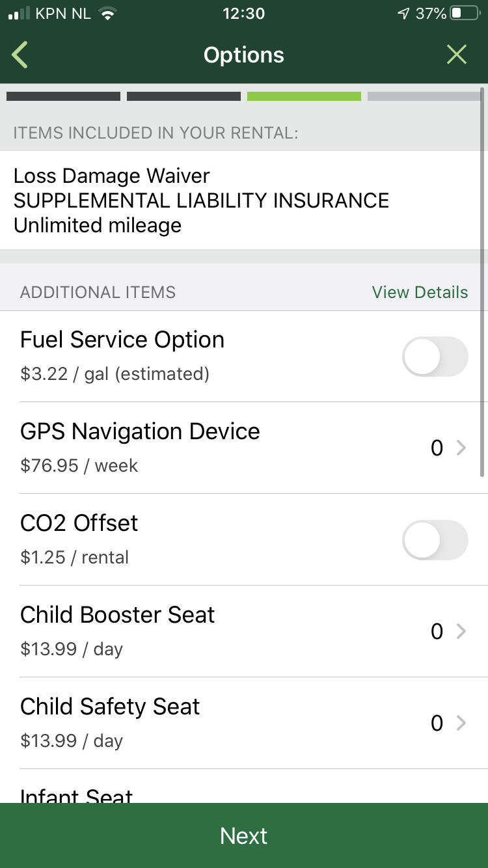Screen dimensions: 488x868
Task: Tap the battery indicator in status bar
Action: pos(464,14)
